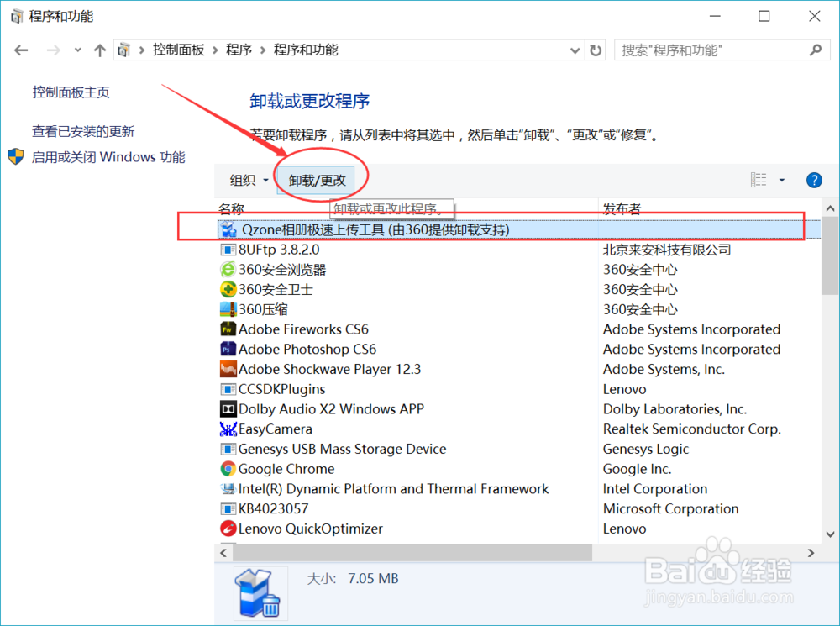Select CCSDKPlugins entry
This screenshot has width=840, height=626.
click(x=281, y=389)
